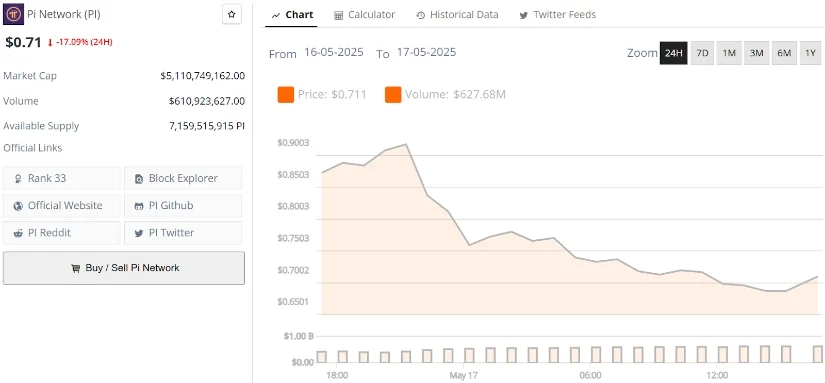Click the $0.71 current price
The height and width of the screenshot is (383, 825).
(23, 42)
